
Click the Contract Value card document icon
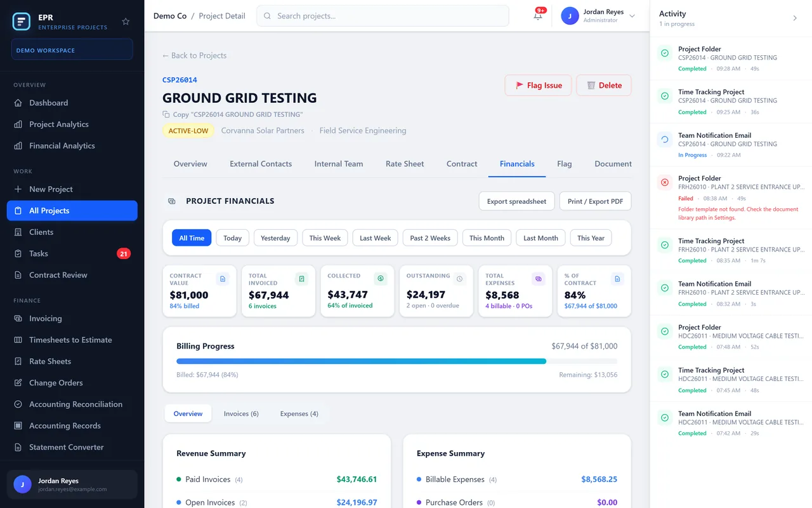[222, 279]
